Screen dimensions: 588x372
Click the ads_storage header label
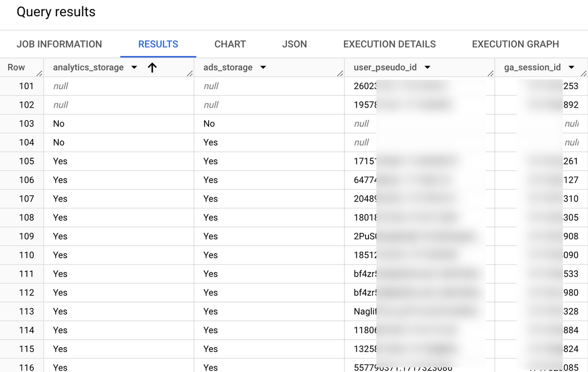227,68
